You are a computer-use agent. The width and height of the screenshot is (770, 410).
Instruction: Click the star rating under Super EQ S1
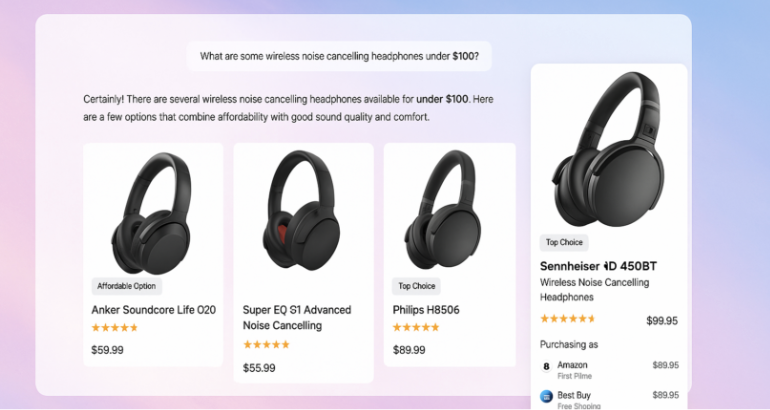(x=266, y=345)
